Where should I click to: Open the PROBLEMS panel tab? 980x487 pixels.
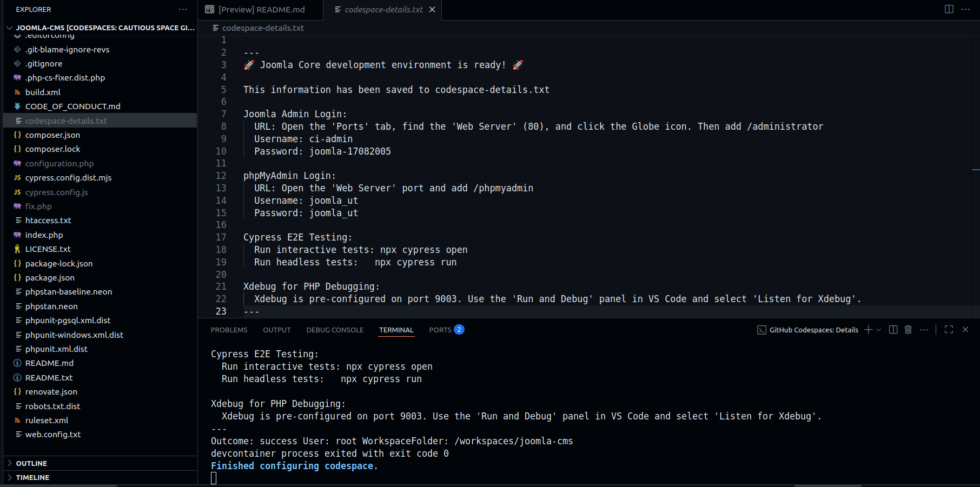(229, 330)
